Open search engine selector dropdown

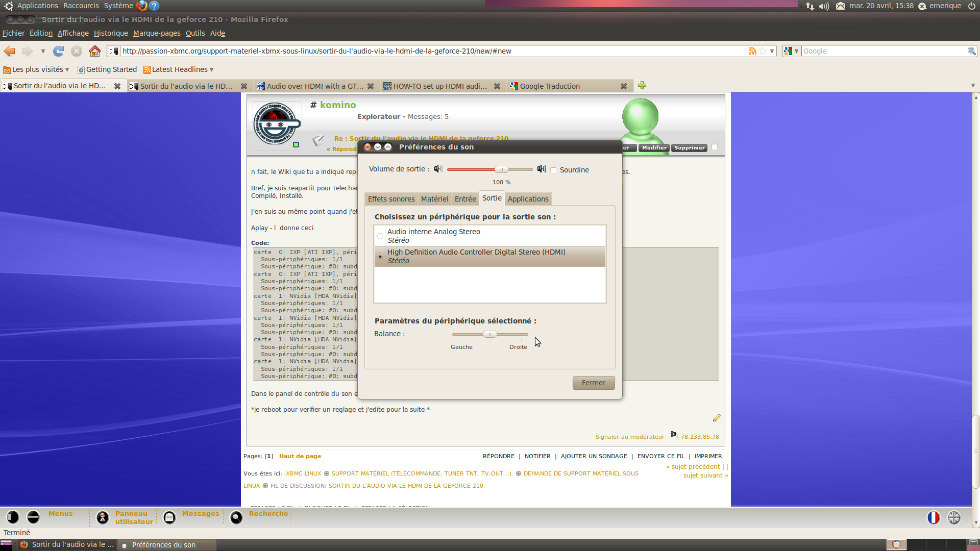pyautogui.click(x=791, y=51)
